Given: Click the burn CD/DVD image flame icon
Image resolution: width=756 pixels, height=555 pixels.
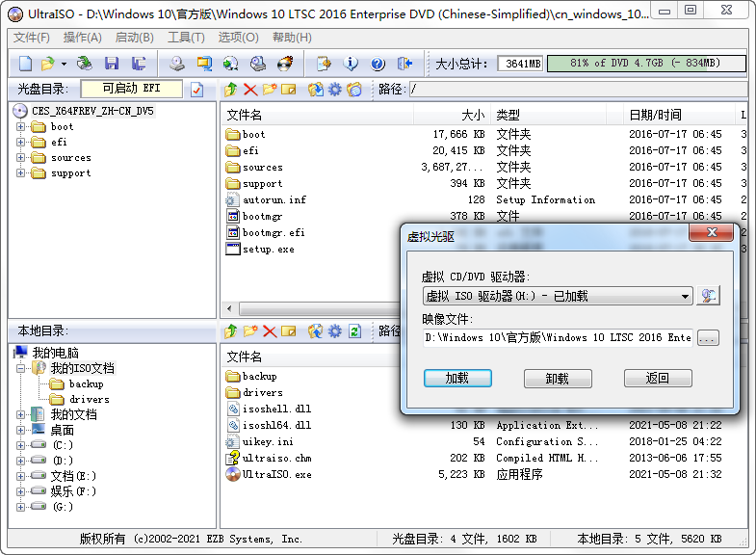Looking at the screenshot, I should (x=285, y=64).
